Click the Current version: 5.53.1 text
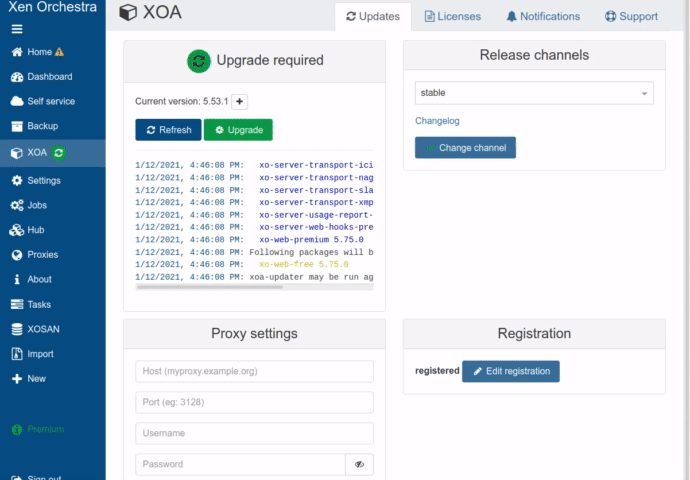 181,102
